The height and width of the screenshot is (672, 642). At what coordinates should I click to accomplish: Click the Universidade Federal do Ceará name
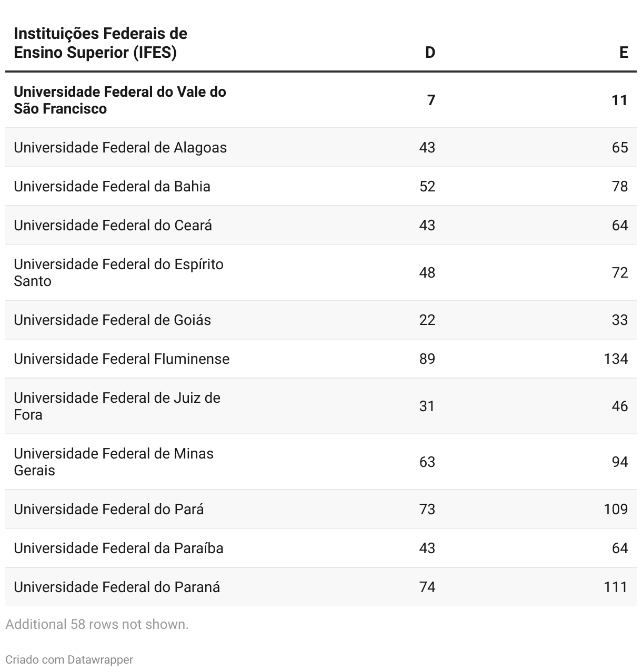(113, 225)
